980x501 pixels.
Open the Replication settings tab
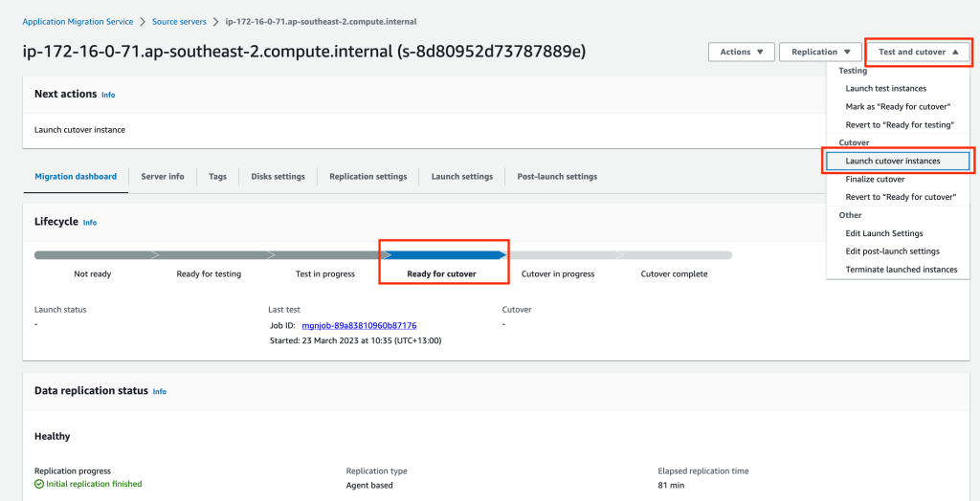coord(367,177)
